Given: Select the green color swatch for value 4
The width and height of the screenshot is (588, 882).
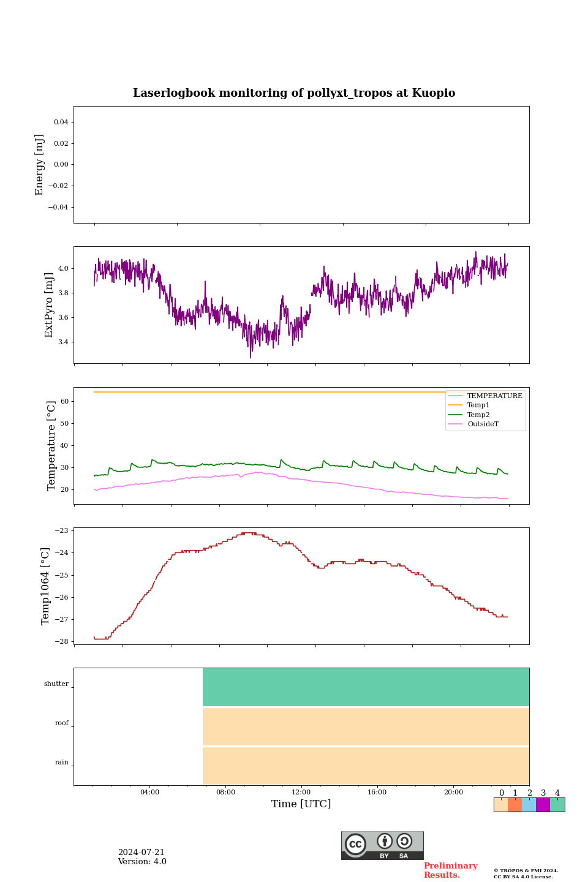Looking at the screenshot, I should [557, 805].
